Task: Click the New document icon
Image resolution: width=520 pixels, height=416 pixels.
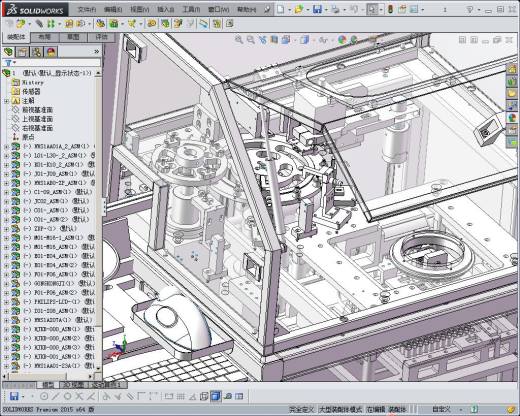Action: [x=281, y=9]
